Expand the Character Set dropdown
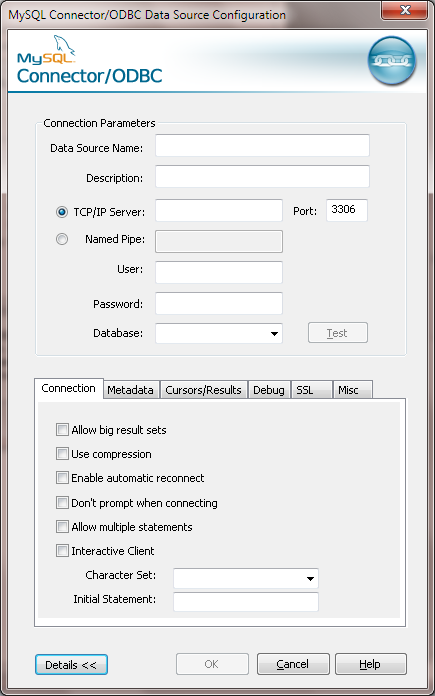The height and width of the screenshot is (696, 435). 310,578
